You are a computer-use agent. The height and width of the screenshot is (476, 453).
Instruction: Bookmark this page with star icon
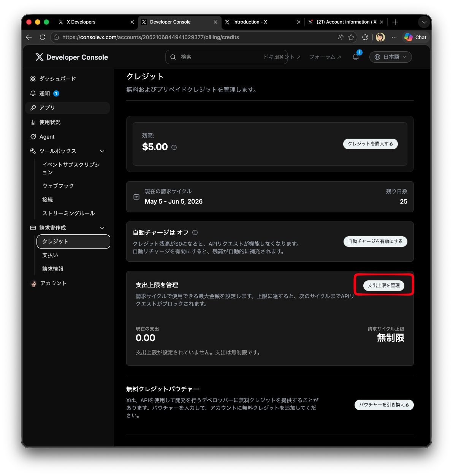[x=351, y=37]
